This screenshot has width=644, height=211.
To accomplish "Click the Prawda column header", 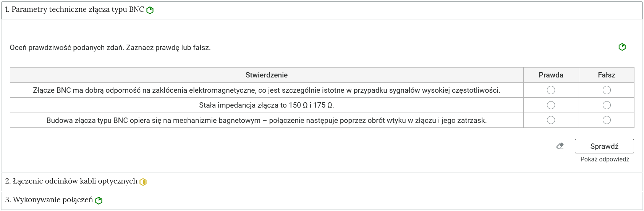I will 551,75.
